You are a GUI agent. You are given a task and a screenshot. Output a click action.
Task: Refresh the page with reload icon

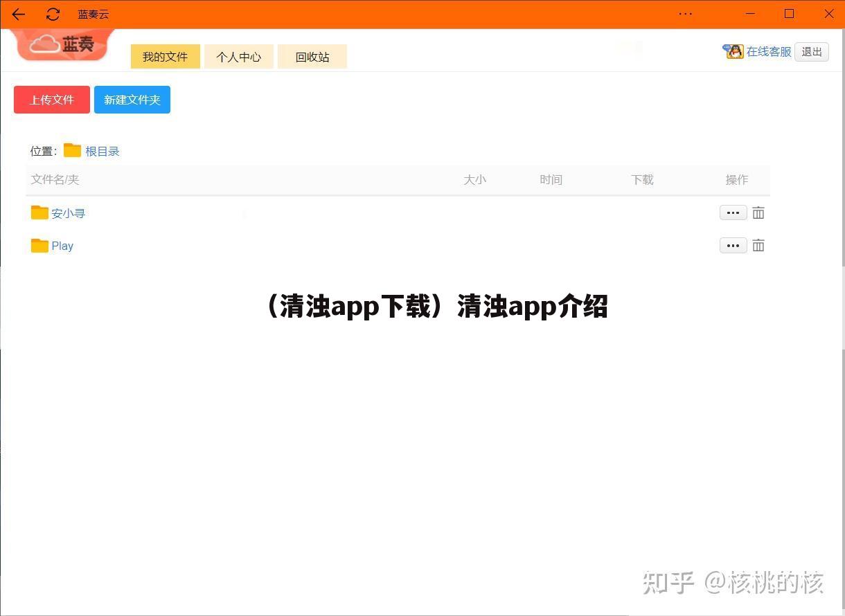(53, 14)
